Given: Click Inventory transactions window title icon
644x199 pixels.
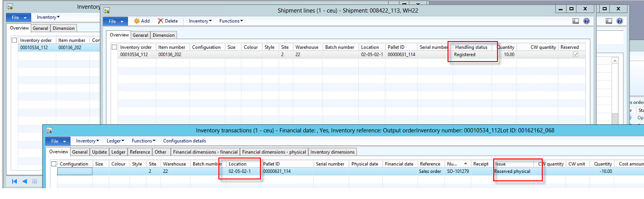Looking at the screenshot, I should [49, 130].
